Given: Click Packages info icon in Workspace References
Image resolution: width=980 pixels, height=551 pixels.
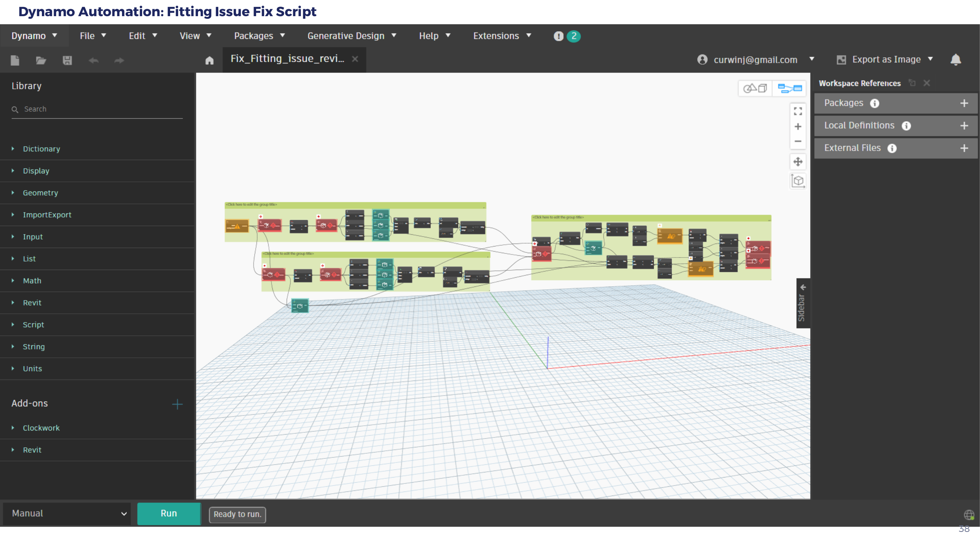Looking at the screenshot, I should coord(875,104).
